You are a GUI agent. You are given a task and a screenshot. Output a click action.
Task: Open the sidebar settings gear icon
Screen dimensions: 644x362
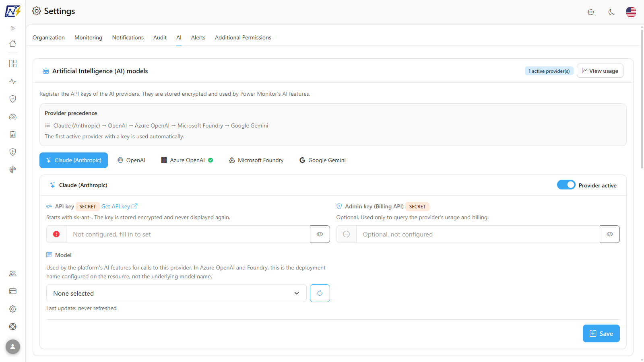(x=13, y=309)
